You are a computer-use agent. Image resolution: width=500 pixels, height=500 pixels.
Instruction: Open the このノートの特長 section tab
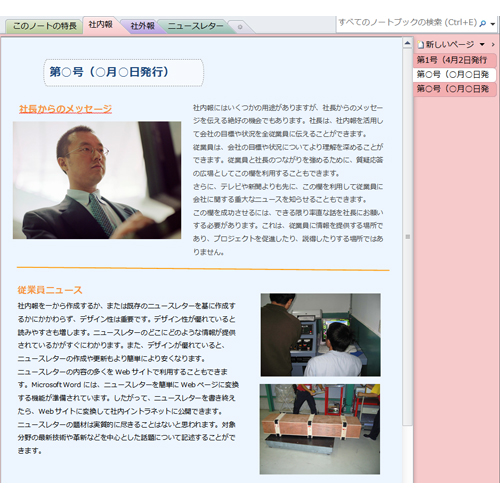click(44, 26)
